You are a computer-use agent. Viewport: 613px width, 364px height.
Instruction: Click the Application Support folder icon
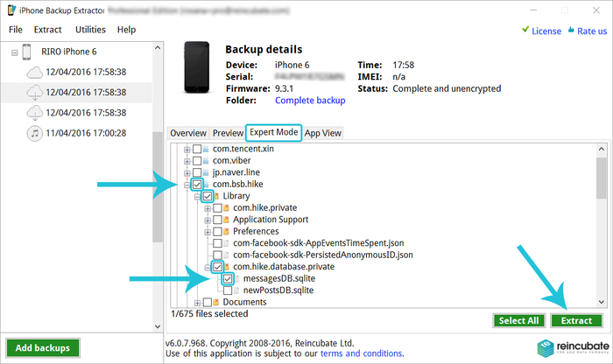226,220
